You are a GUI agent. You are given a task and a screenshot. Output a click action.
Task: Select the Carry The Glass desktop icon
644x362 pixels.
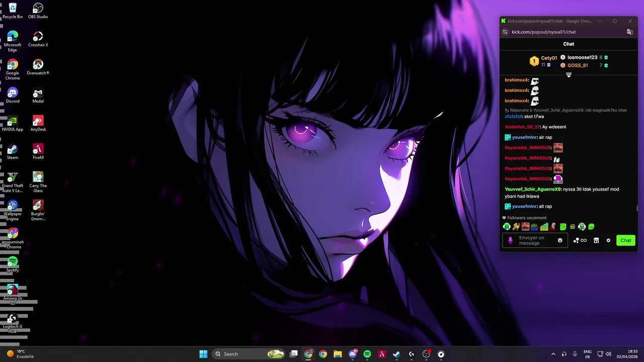[38, 182]
